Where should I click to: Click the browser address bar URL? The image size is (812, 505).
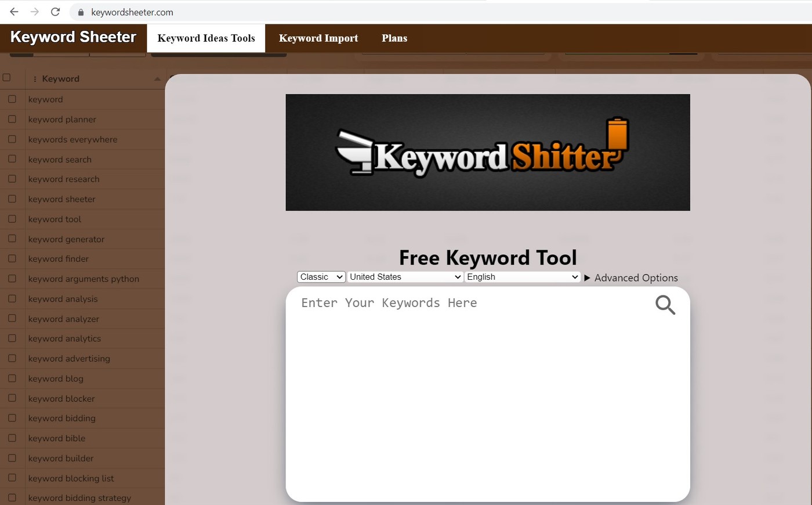tap(132, 12)
